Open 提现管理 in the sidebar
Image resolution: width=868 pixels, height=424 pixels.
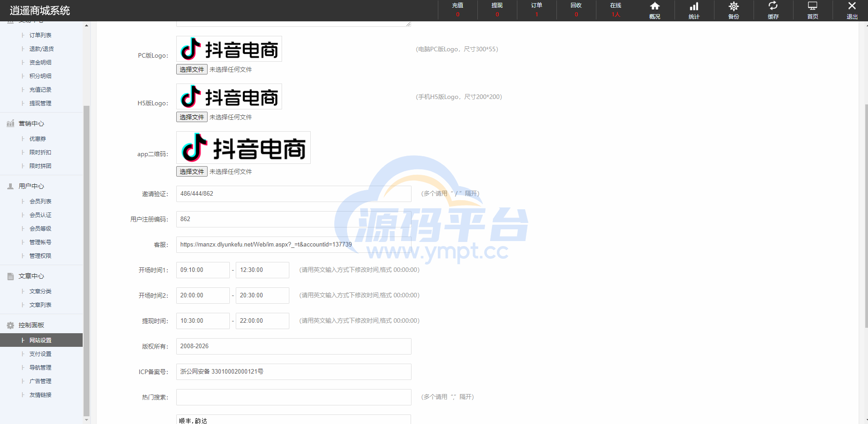41,103
